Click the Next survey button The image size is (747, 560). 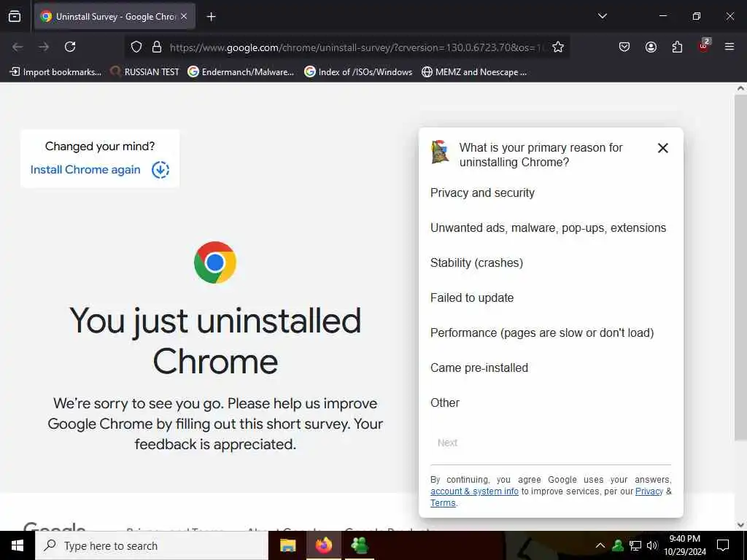click(447, 443)
